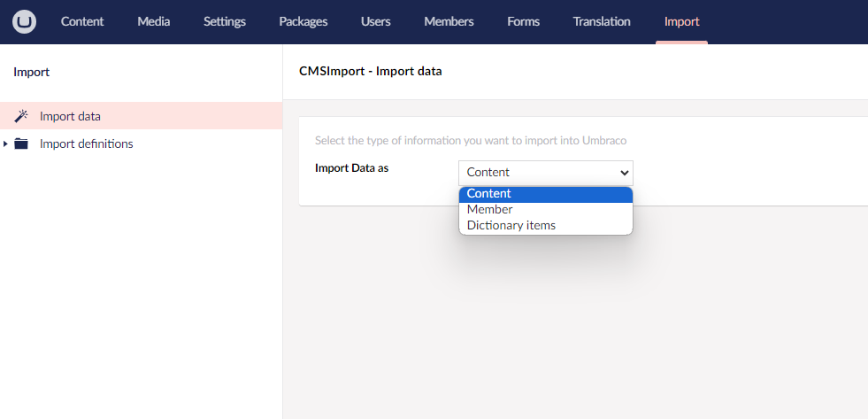Go to the Media section
This screenshot has width=868, height=419.
(x=153, y=21)
